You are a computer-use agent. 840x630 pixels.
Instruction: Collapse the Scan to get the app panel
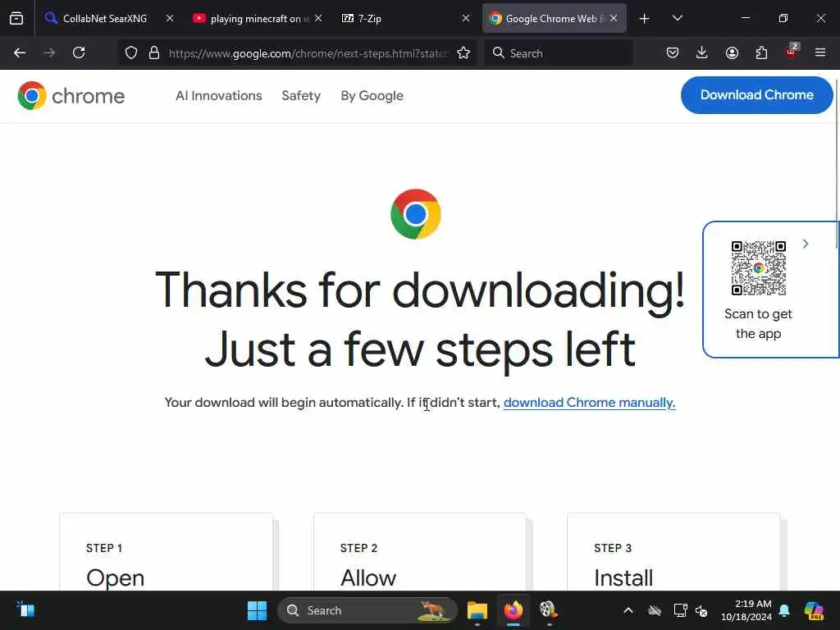(806, 244)
